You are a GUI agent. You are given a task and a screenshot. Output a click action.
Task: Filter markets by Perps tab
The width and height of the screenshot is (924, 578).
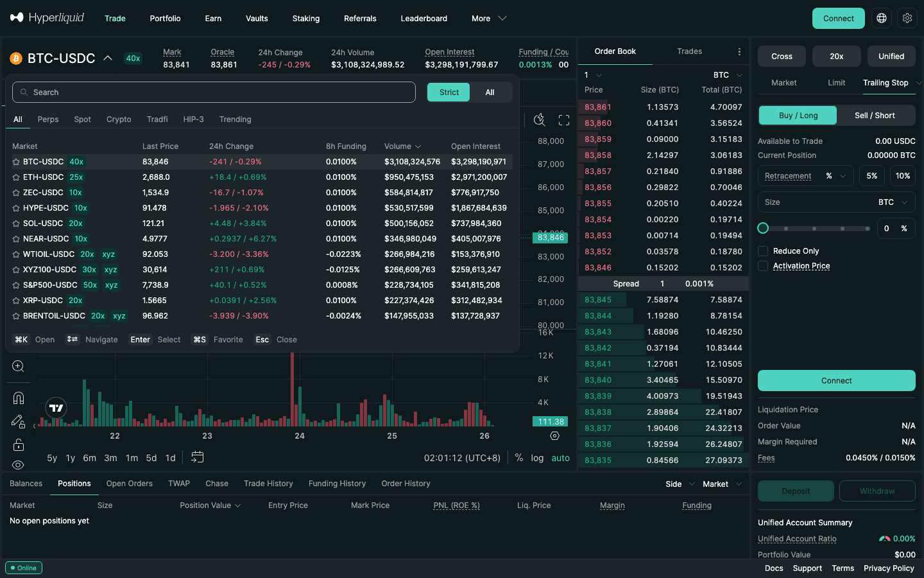point(48,119)
